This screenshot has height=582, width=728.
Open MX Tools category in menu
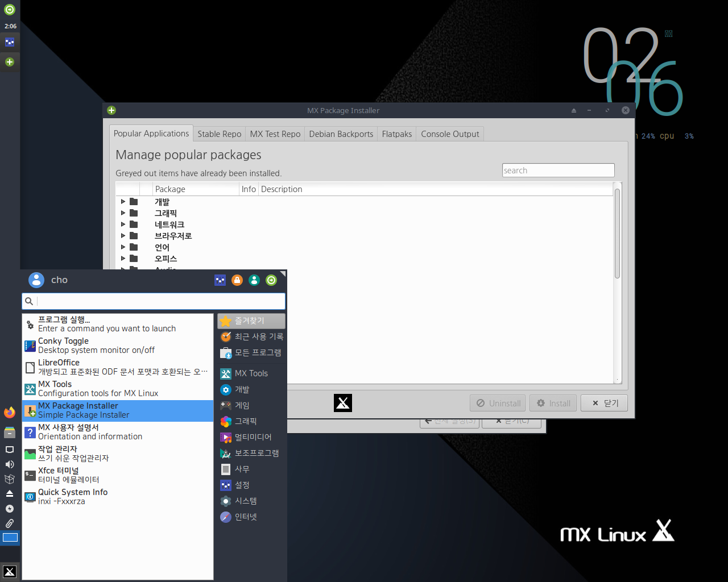[x=251, y=373]
